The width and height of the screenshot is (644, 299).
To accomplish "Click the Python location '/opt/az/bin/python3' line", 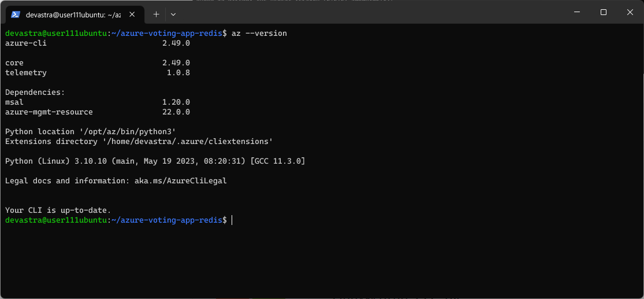I will click(90, 132).
